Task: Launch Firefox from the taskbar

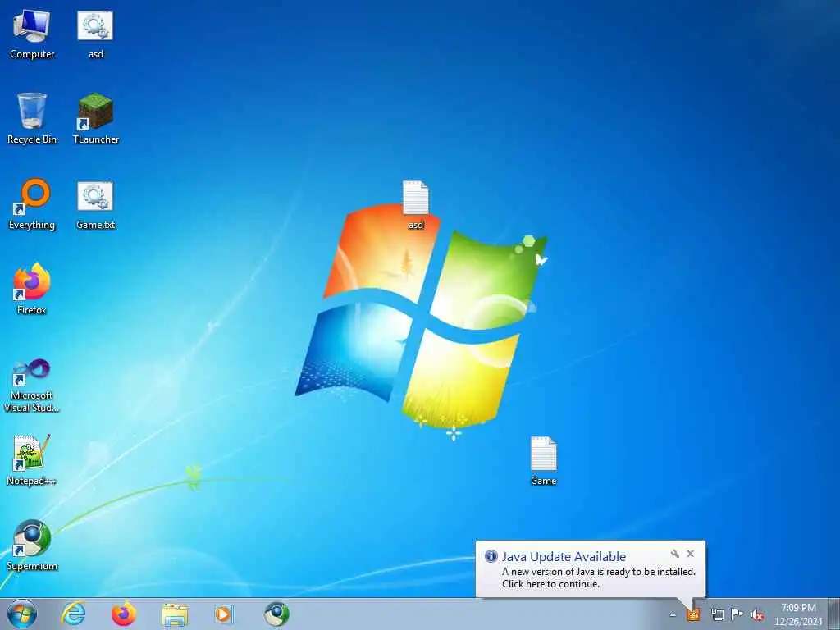Action: click(x=124, y=614)
